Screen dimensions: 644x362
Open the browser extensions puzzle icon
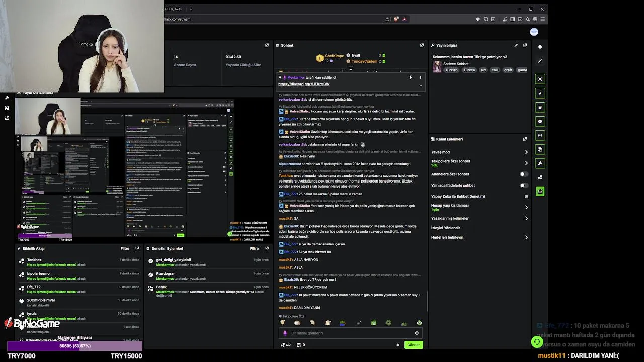[486, 19]
